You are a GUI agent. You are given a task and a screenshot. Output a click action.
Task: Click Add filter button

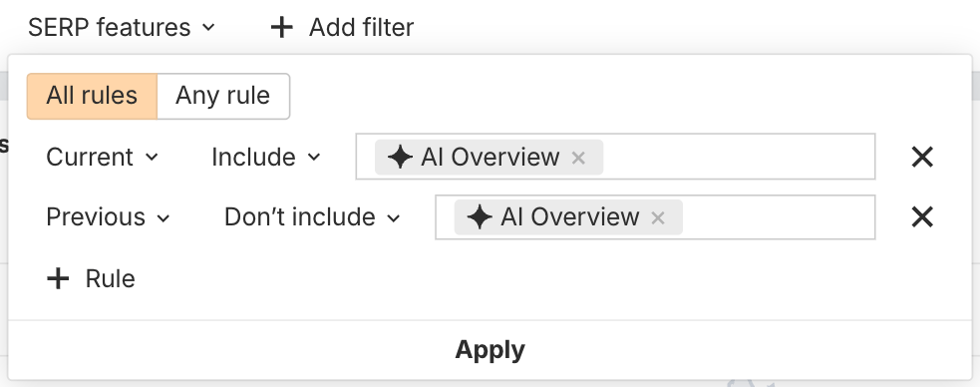coord(342,28)
